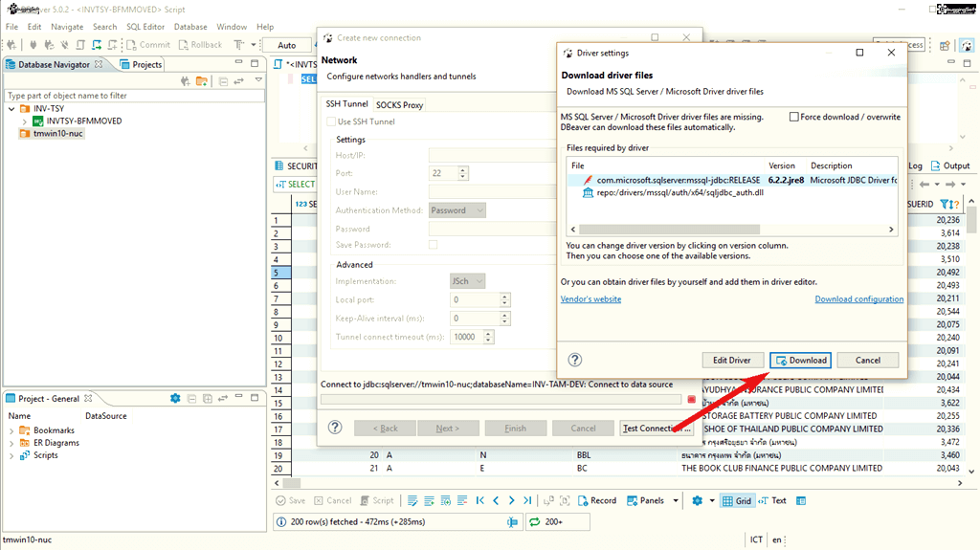The image size is (980, 550).
Task: Select tmwin10-nuc in the navigator tree
Action: click(57, 134)
